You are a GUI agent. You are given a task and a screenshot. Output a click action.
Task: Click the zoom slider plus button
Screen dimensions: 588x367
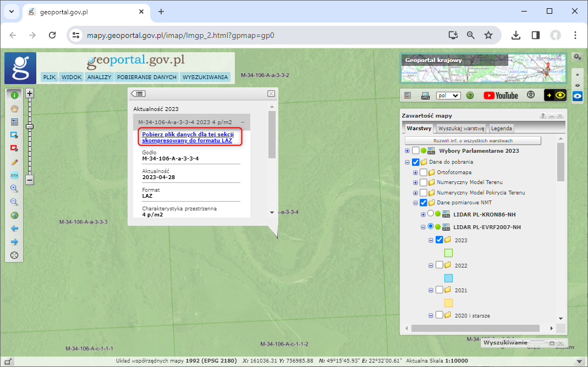(x=30, y=93)
